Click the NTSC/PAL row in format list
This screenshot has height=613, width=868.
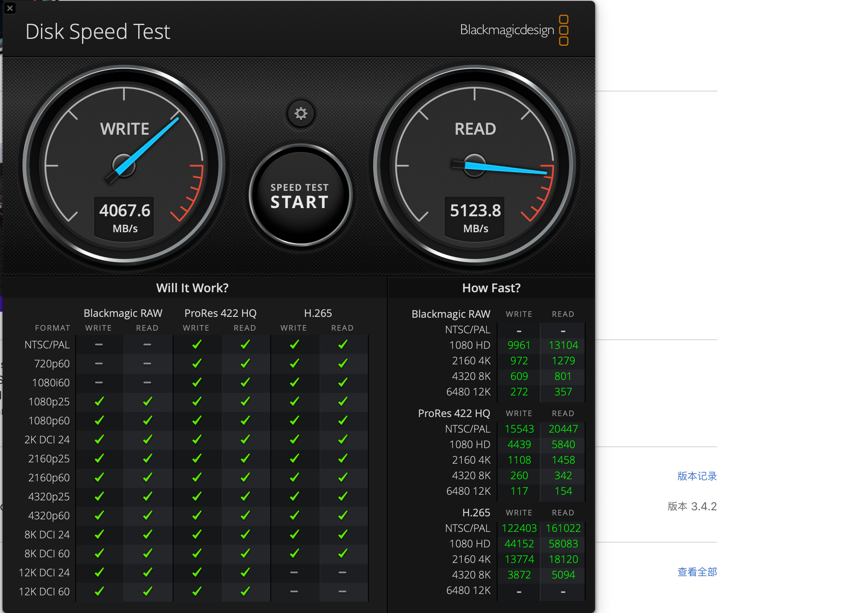(47, 344)
